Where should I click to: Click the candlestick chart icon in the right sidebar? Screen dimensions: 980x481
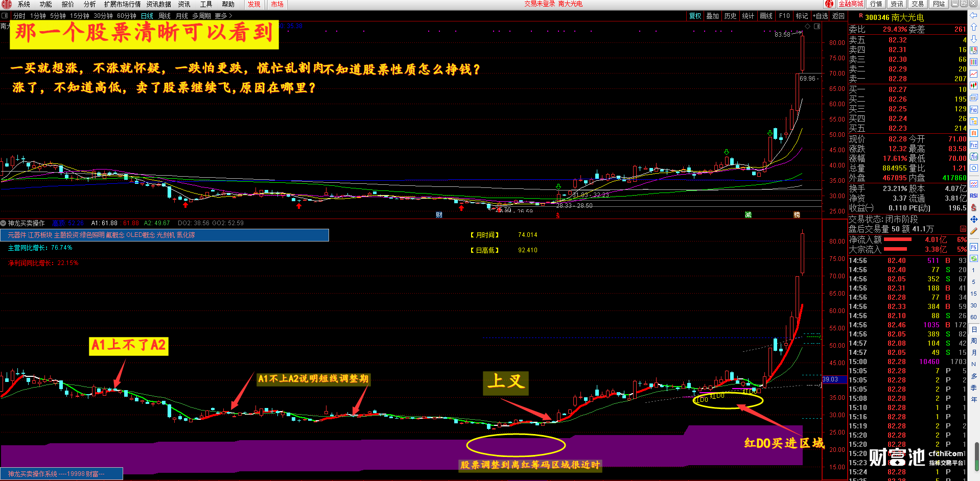point(974,86)
